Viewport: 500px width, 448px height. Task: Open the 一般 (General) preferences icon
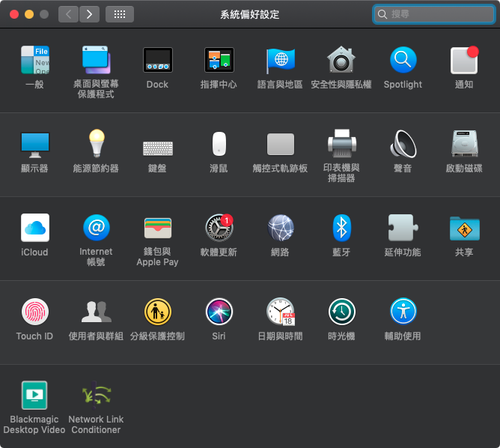click(x=34, y=61)
